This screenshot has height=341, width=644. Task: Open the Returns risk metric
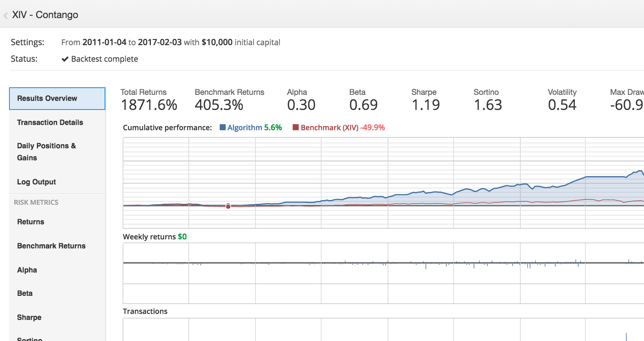pos(30,222)
